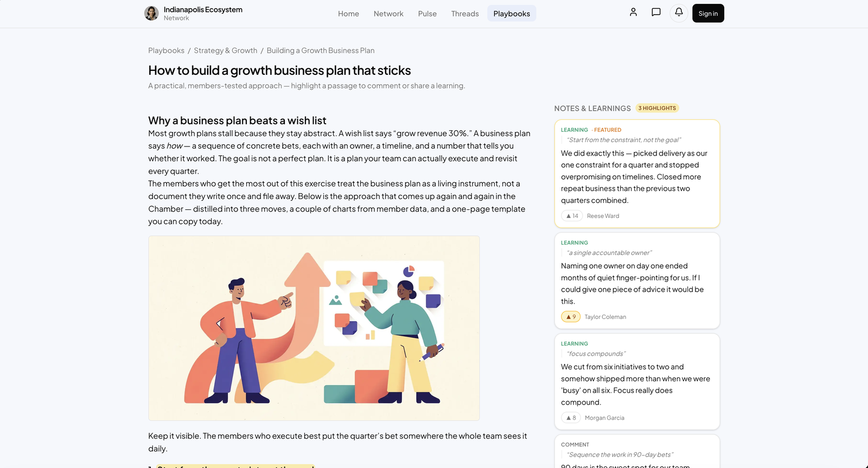
Task: Follow the Playbooks breadcrumb link
Action: 166,50
